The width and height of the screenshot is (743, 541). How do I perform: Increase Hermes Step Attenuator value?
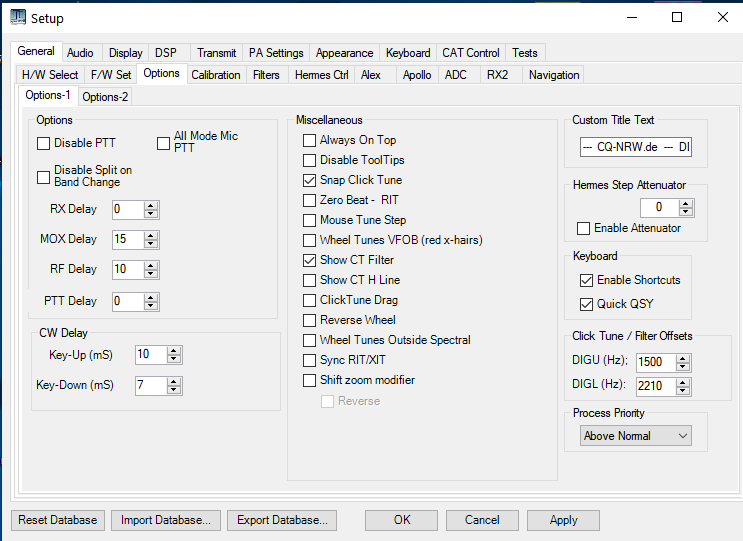[x=686, y=204]
